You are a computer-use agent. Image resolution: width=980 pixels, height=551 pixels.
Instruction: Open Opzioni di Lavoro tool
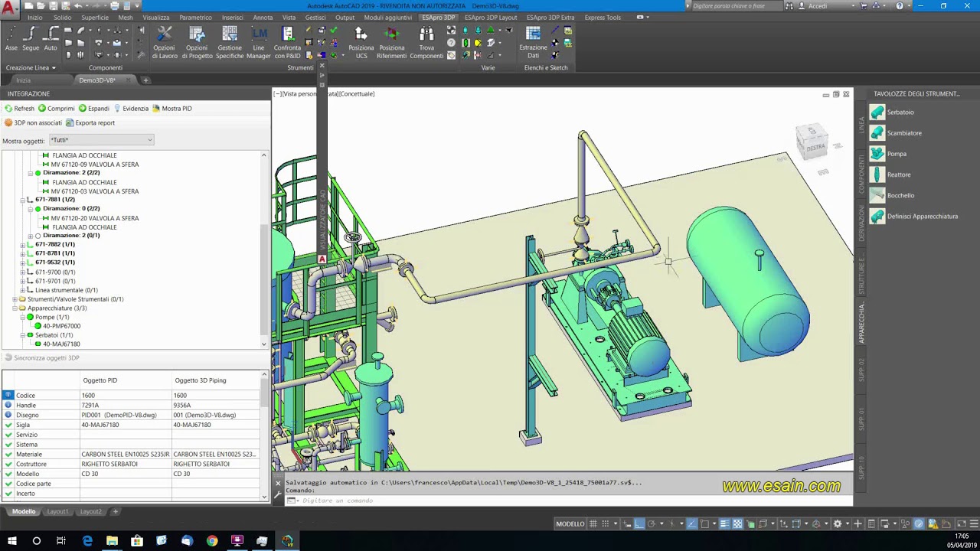tap(165, 43)
